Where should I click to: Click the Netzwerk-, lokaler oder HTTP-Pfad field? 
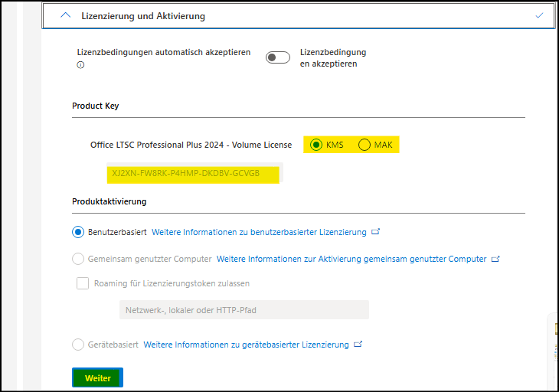coord(244,309)
